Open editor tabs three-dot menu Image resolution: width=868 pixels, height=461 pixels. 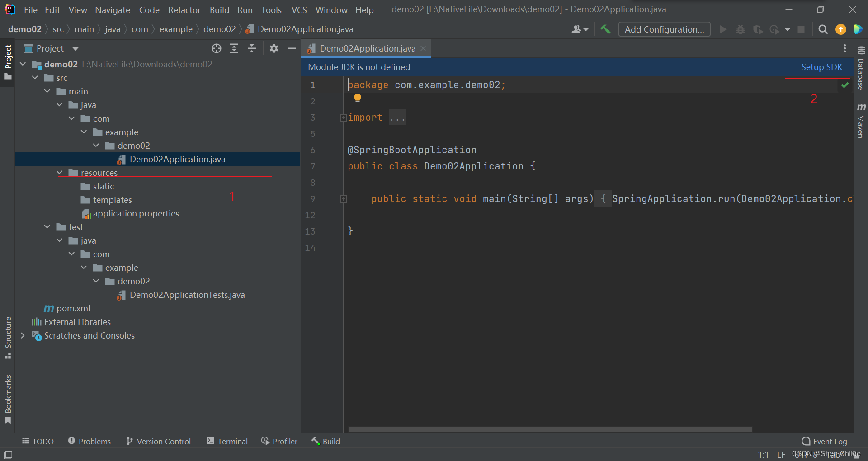pyautogui.click(x=844, y=48)
